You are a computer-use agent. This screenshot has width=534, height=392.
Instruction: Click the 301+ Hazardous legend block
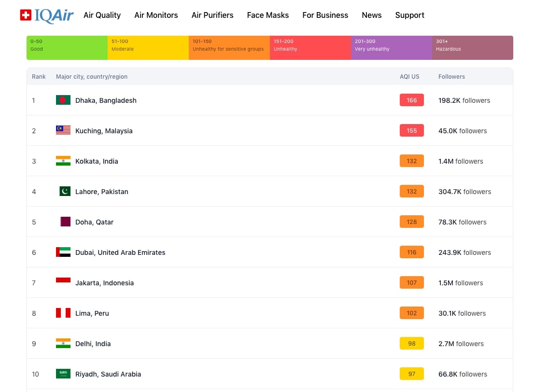(473, 48)
